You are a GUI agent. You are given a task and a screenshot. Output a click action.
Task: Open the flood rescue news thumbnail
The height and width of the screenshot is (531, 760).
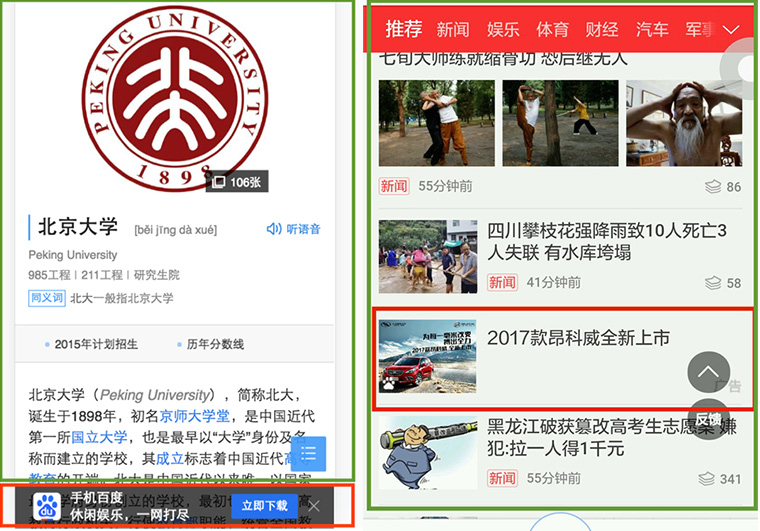coord(428,257)
